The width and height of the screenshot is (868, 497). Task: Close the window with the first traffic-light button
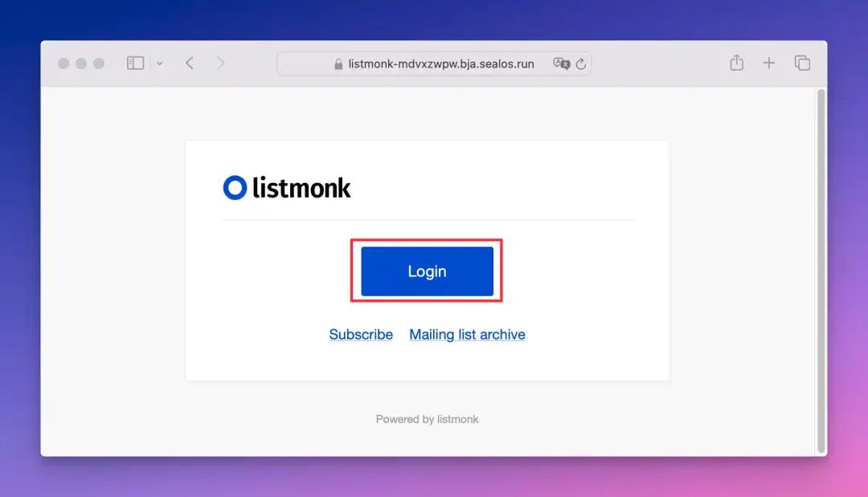click(x=63, y=63)
